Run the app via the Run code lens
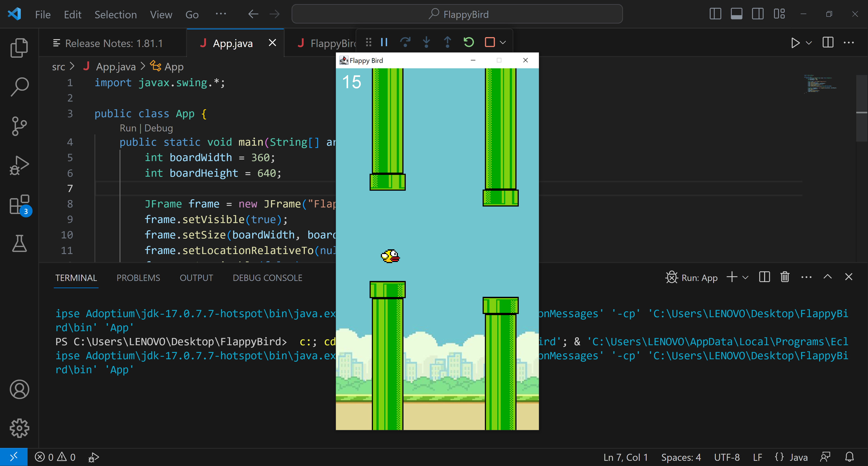The width and height of the screenshot is (868, 466). (128, 128)
